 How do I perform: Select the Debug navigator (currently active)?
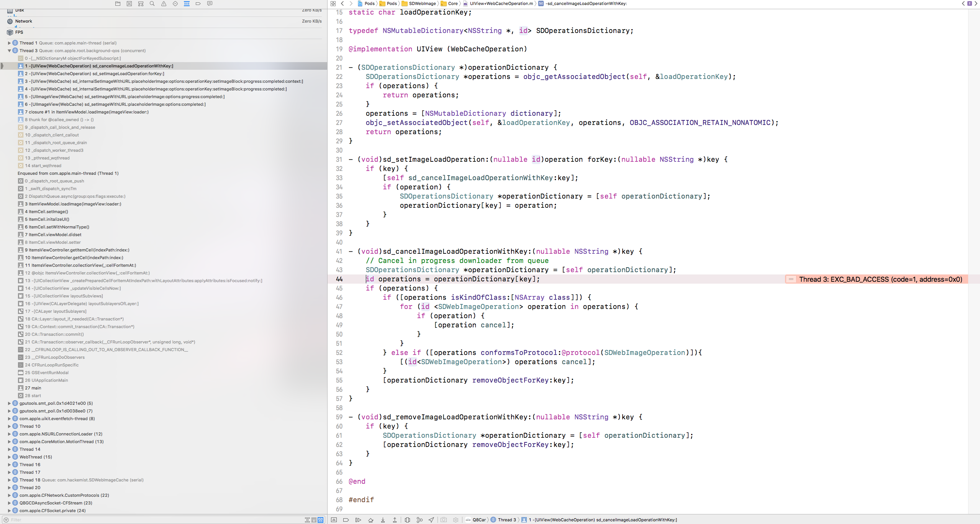click(x=187, y=3)
